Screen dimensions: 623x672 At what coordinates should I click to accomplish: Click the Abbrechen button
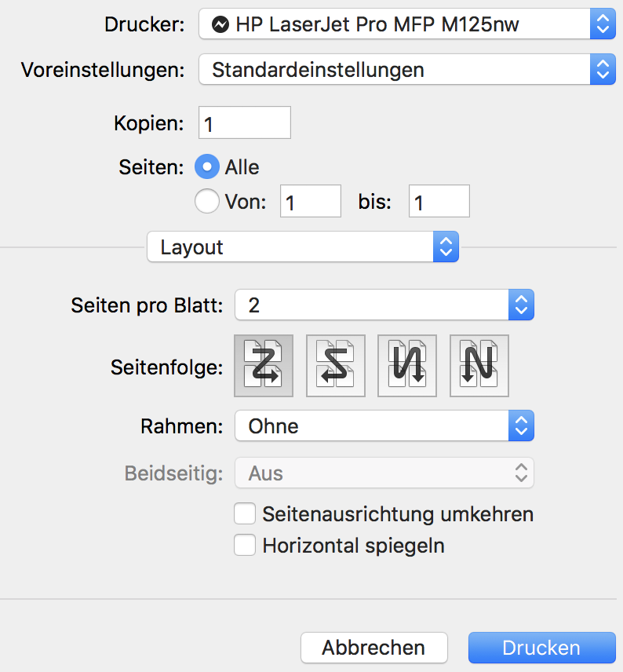click(x=373, y=648)
